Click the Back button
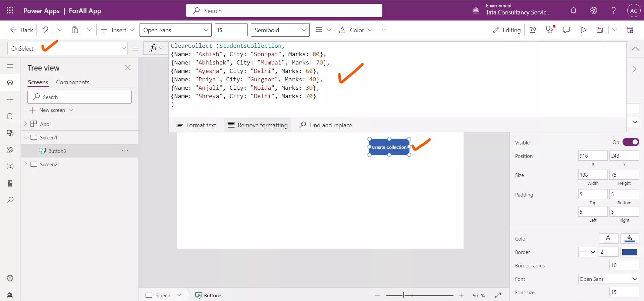The height and width of the screenshot is (301, 644). 22,30
